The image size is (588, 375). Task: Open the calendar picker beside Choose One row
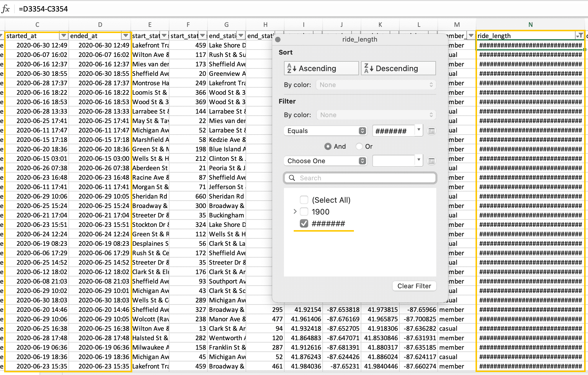[431, 161]
